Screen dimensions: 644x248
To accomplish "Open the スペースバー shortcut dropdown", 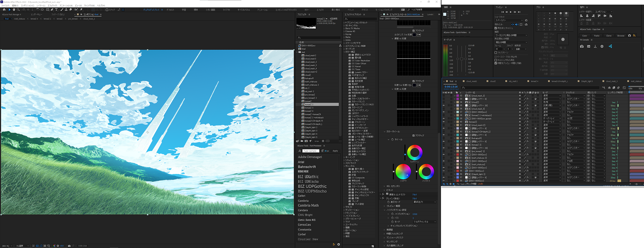I will coord(509,20).
